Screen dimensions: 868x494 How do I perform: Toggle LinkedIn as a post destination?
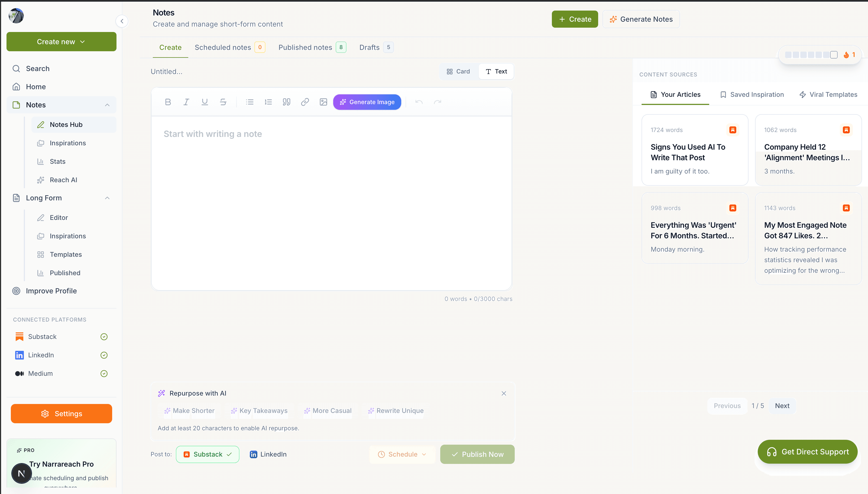click(x=268, y=454)
